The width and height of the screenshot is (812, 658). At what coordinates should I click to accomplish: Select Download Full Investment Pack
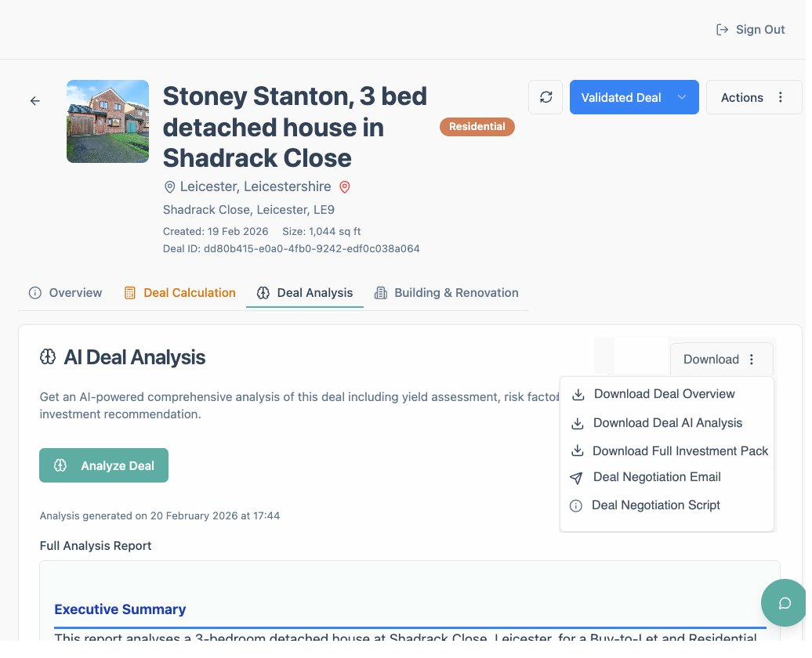[x=680, y=451]
